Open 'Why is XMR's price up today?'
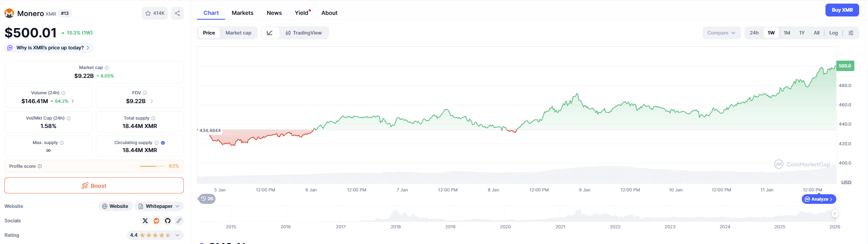This screenshot has width=868, height=244. 50,48
